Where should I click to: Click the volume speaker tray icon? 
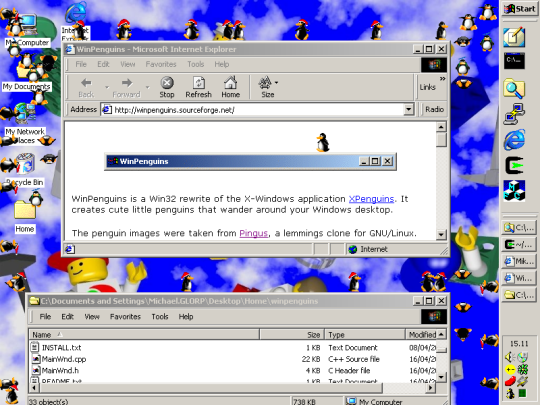click(x=510, y=357)
